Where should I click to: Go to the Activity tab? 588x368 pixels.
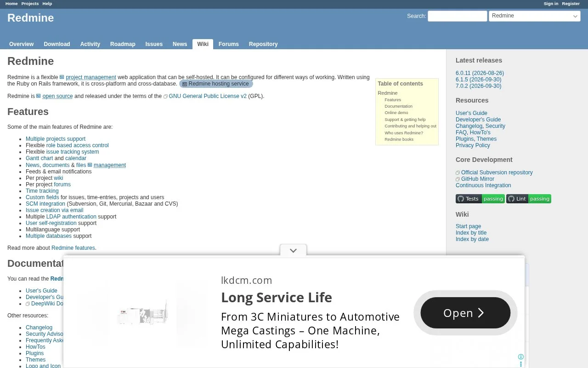(x=90, y=44)
